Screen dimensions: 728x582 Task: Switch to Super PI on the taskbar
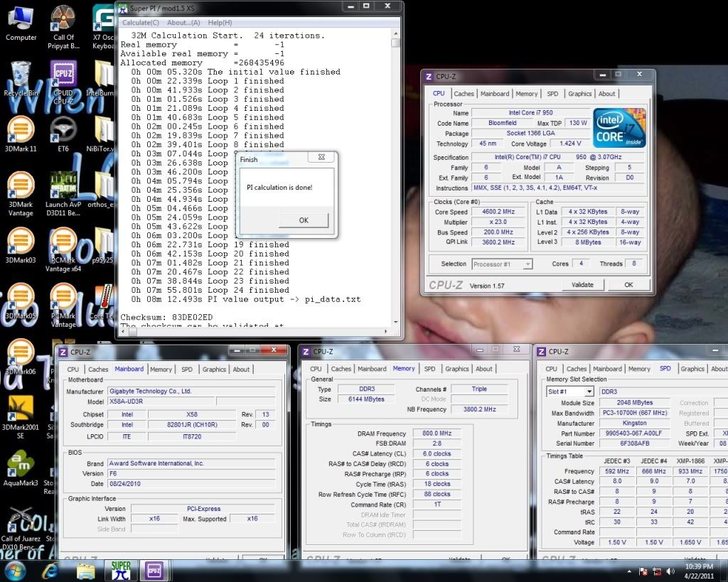point(121,571)
